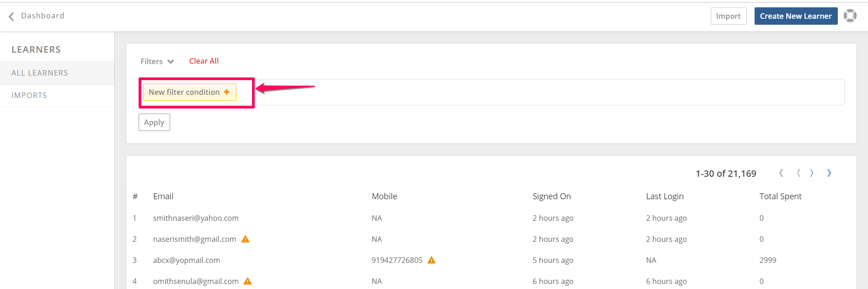Click the plus icon on New filter condition
Screen dimensions: 868x289
point(227,92)
